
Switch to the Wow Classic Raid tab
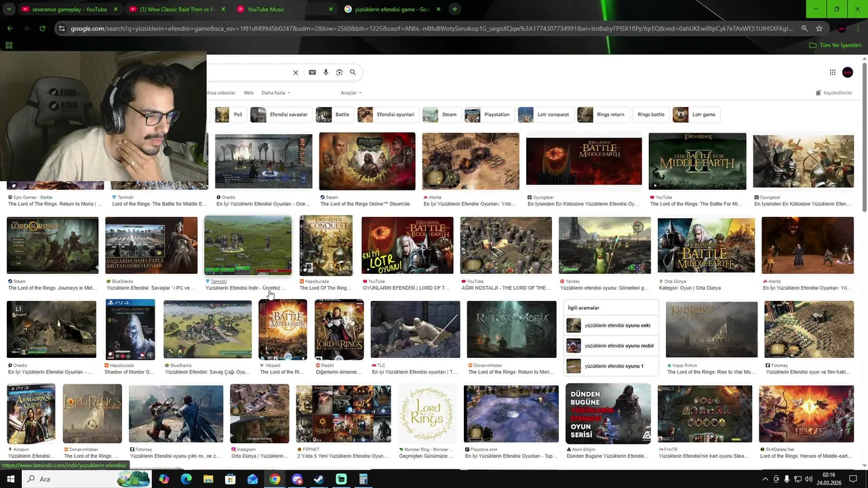176,9
